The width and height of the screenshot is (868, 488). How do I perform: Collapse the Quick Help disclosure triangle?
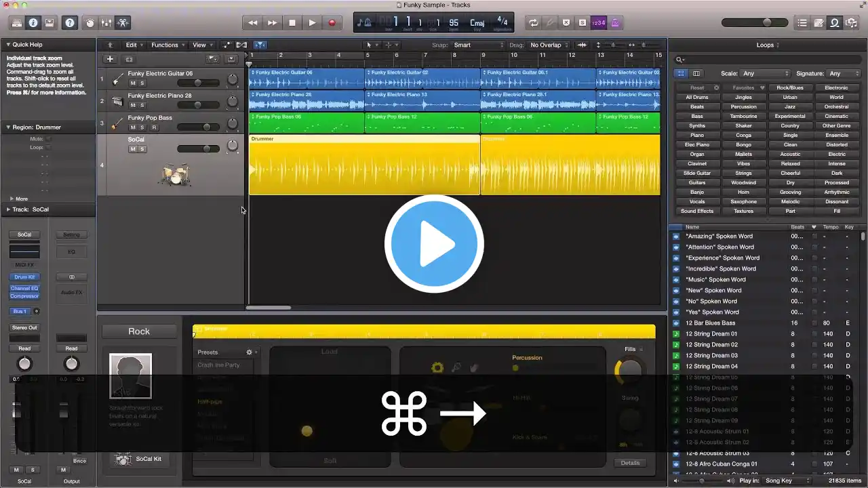coord(8,45)
